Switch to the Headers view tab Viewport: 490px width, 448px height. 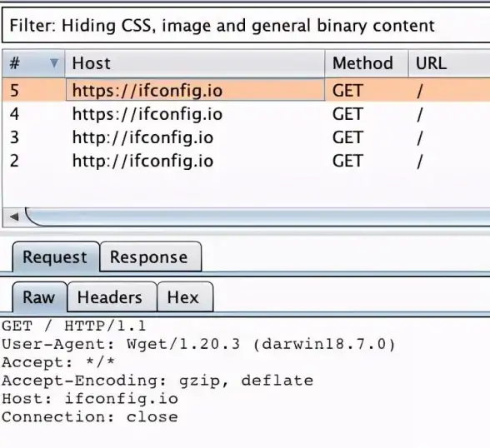(112, 297)
